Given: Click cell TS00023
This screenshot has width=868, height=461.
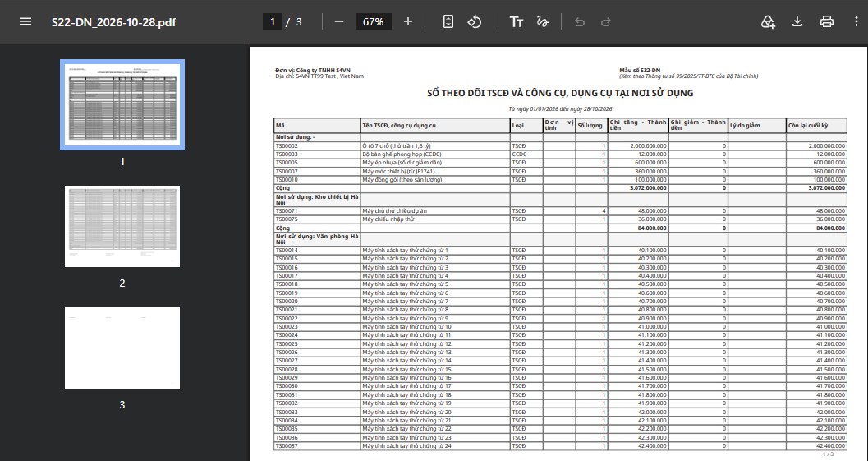Looking at the screenshot, I should (x=317, y=327).
